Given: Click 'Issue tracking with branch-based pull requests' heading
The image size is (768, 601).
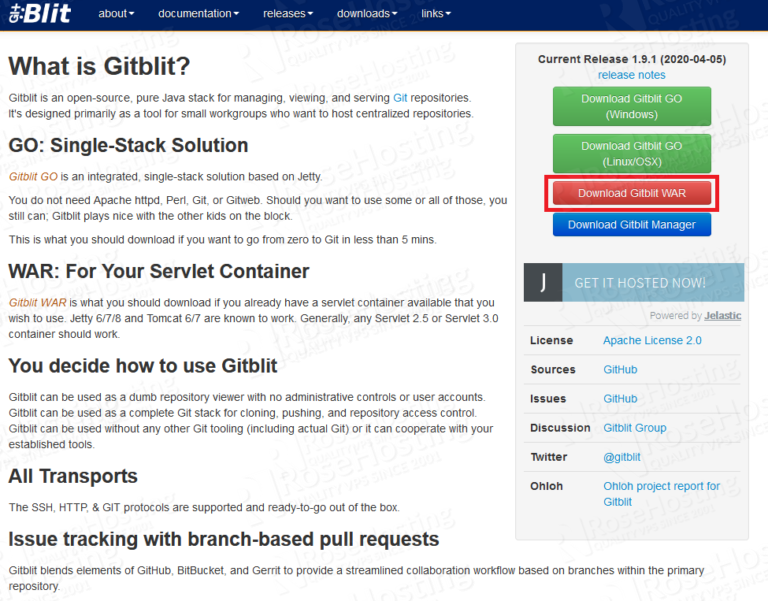Looking at the screenshot, I should pos(224,539).
